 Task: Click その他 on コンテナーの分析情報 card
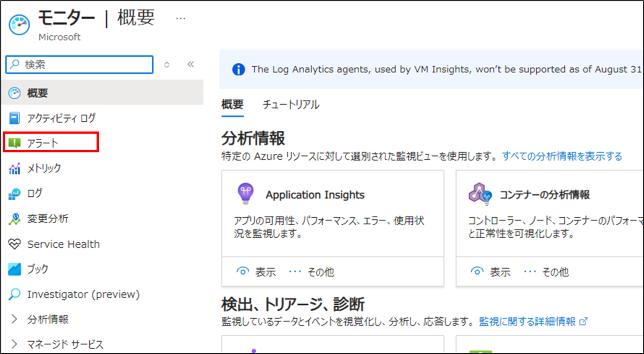click(546, 272)
